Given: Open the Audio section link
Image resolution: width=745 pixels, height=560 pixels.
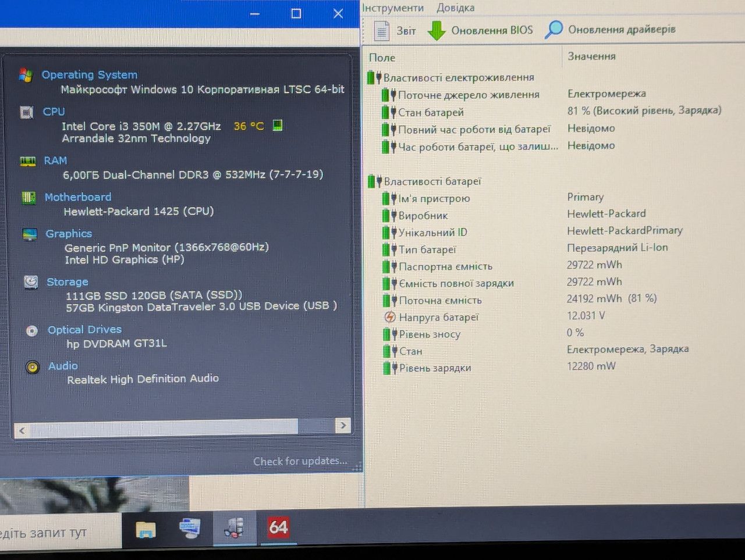Looking at the screenshot, I should [x=63, y=366].
